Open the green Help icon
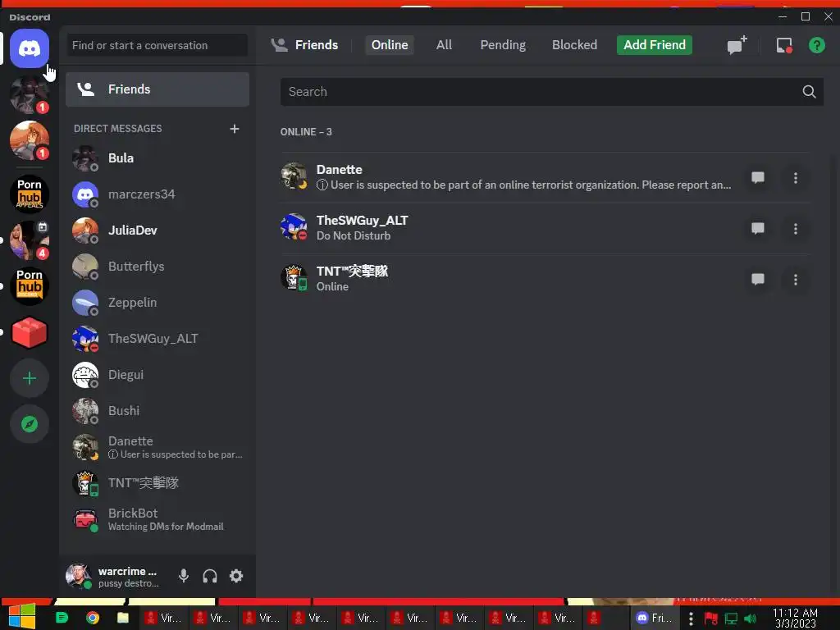This screenshot has height=630, width=840. click(x=816, y=45)
